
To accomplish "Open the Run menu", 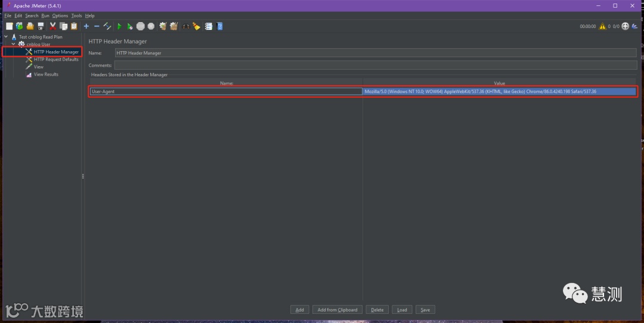I will click(45, 15).
